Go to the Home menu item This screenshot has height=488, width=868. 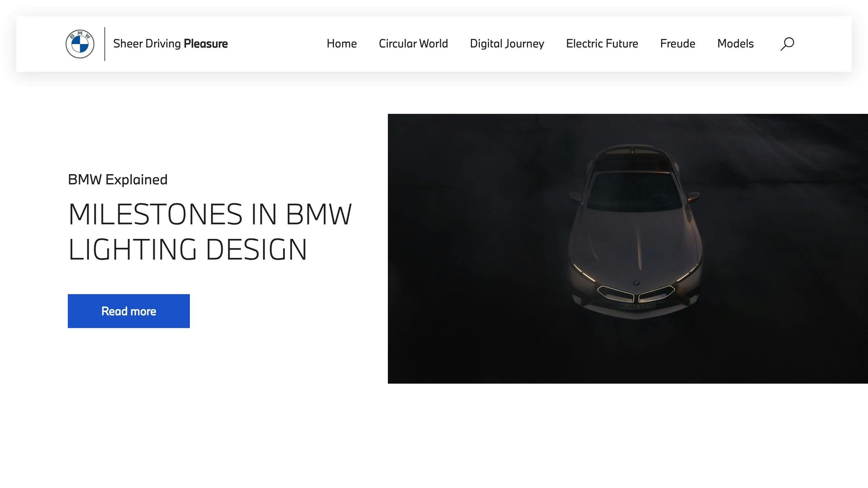(342, 44)
